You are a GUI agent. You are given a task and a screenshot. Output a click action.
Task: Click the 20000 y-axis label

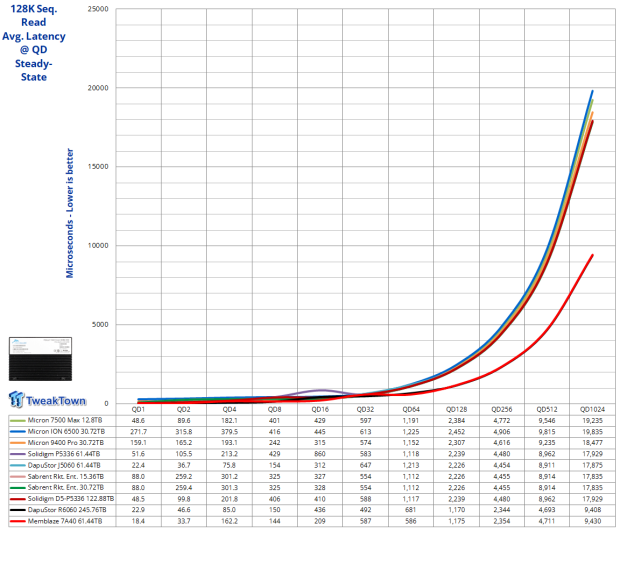click(98, 88)
